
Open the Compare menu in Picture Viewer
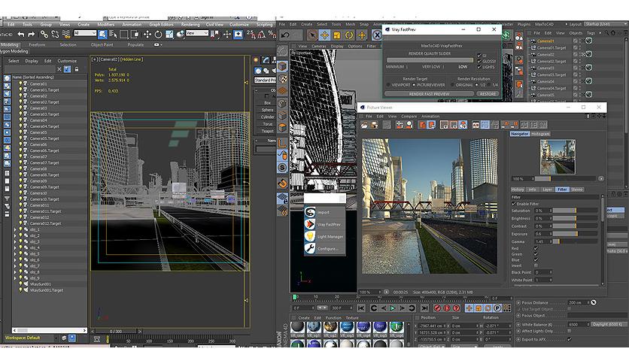pyautogui.click(x=409, y=117)
